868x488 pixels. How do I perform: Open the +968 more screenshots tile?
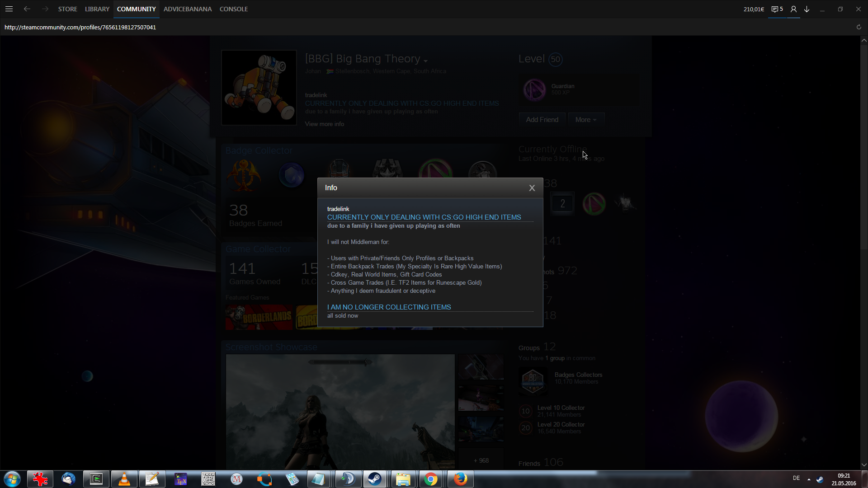coord(481,460)
